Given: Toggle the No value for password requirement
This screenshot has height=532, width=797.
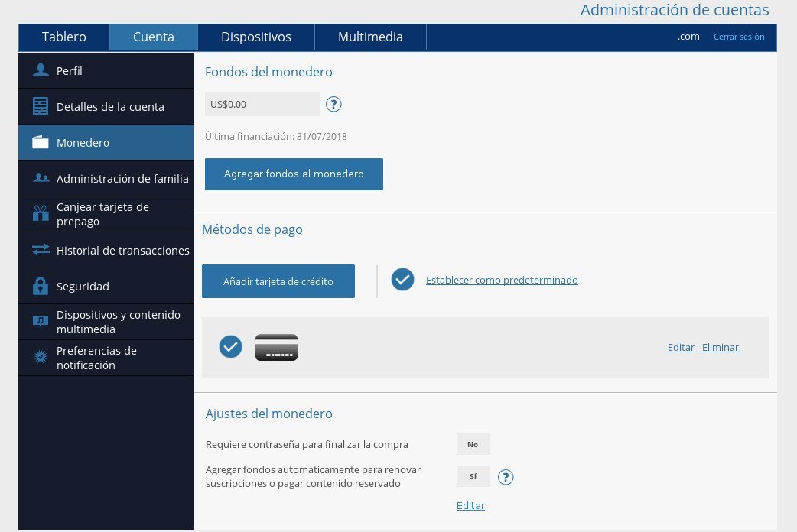Looking at the screenshot, I should tap(473, 444).
